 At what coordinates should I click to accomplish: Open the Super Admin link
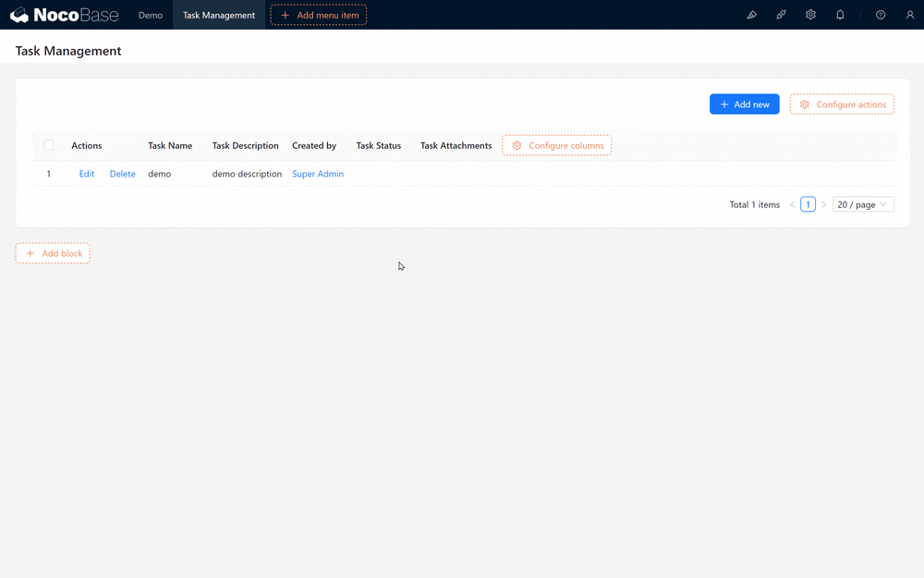(318, 174)
